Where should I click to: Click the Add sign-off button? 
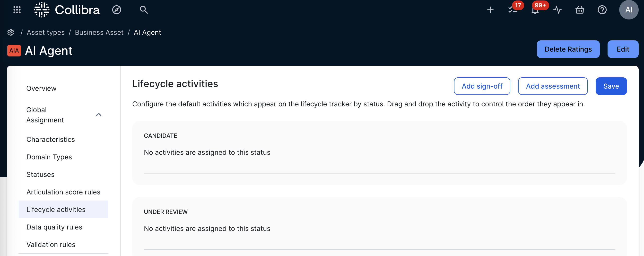coord(482,86)
